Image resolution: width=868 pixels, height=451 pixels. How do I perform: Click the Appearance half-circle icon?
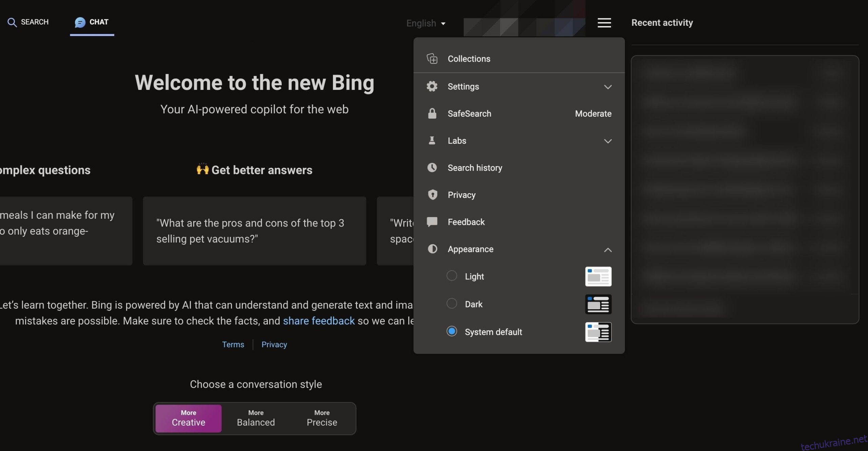click(x=432, y=249)
